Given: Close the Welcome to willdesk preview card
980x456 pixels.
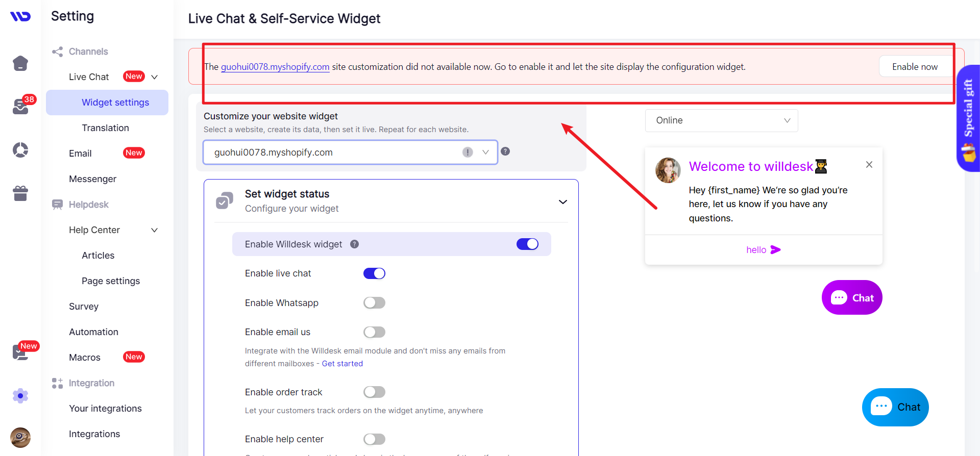Looking at the screenshot, I should pos(869,165).
